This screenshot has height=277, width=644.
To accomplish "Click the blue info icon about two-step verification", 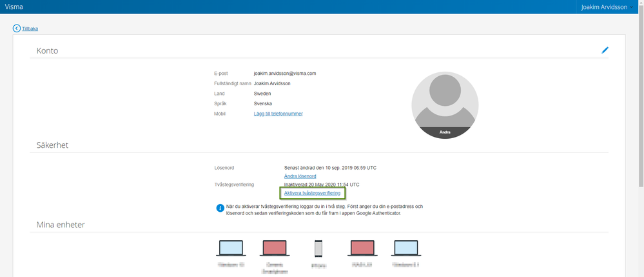I will (x=220, y=209).
